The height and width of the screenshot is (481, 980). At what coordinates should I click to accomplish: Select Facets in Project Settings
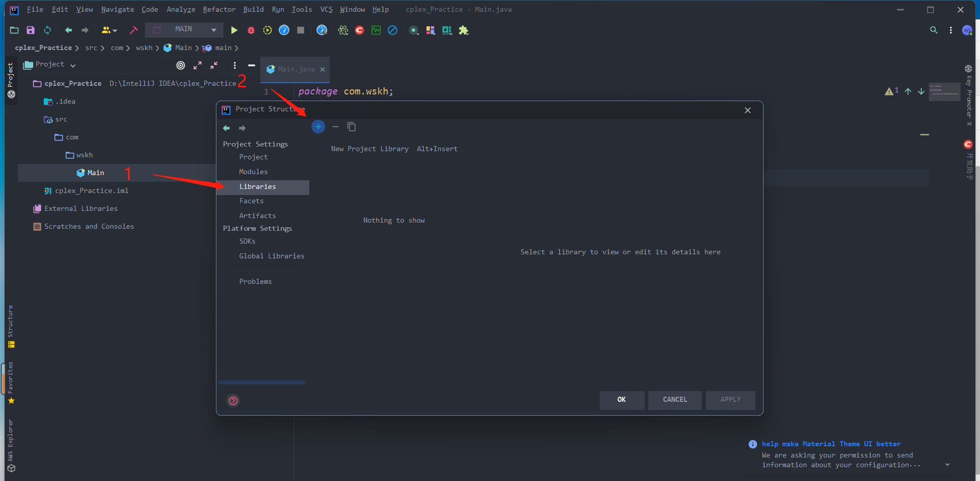[x=252, y=201]
